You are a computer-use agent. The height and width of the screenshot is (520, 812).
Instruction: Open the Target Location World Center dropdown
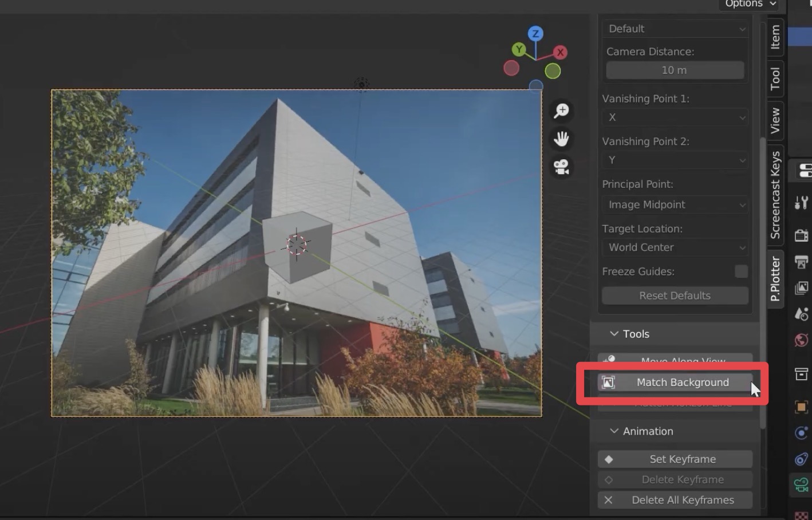[x=675, y=247]
